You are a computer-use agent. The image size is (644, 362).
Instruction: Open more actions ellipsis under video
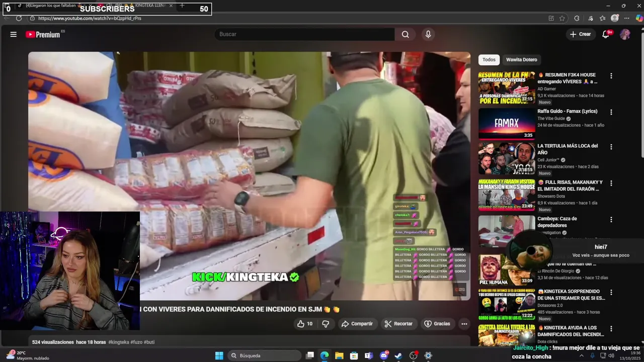click(464, 324)
